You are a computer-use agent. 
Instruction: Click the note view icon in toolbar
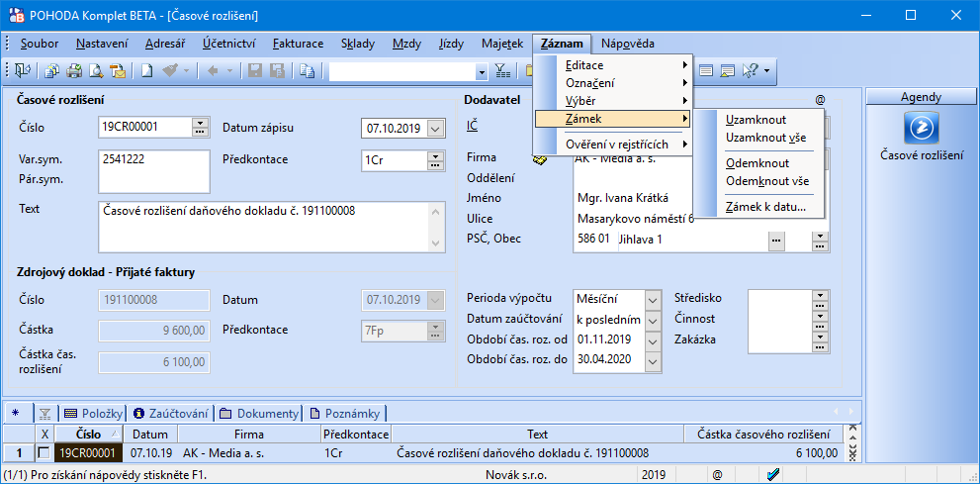tap(726, 70)
